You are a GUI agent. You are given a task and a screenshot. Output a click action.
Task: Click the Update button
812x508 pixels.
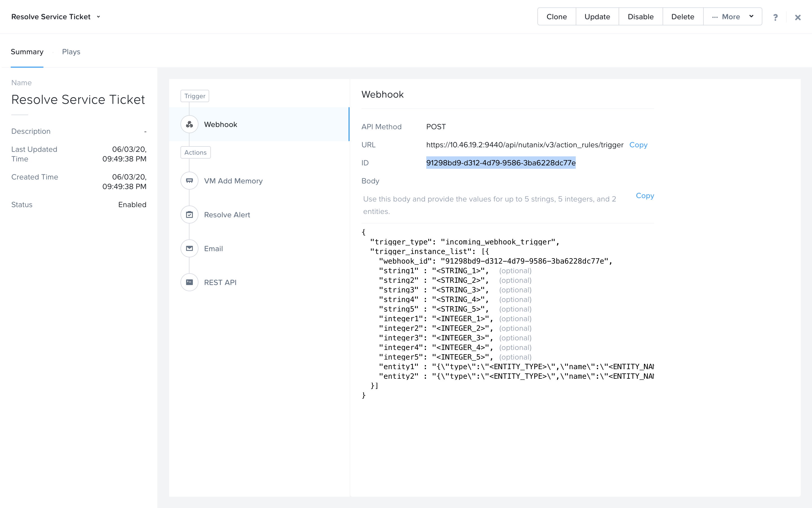pos(597,16)
